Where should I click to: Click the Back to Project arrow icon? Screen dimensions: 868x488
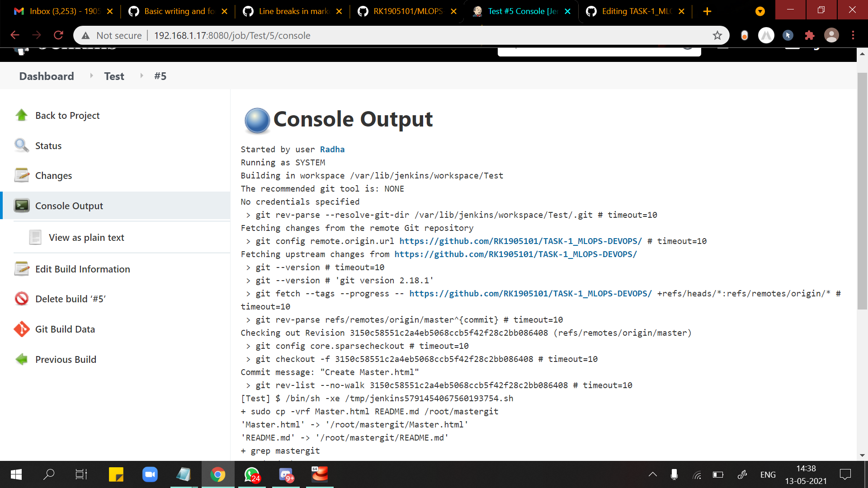[21, 115]
